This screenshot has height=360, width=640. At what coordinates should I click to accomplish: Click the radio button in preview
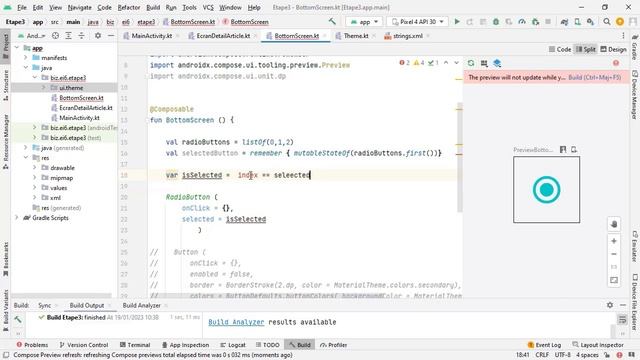[x=546, y=190]
